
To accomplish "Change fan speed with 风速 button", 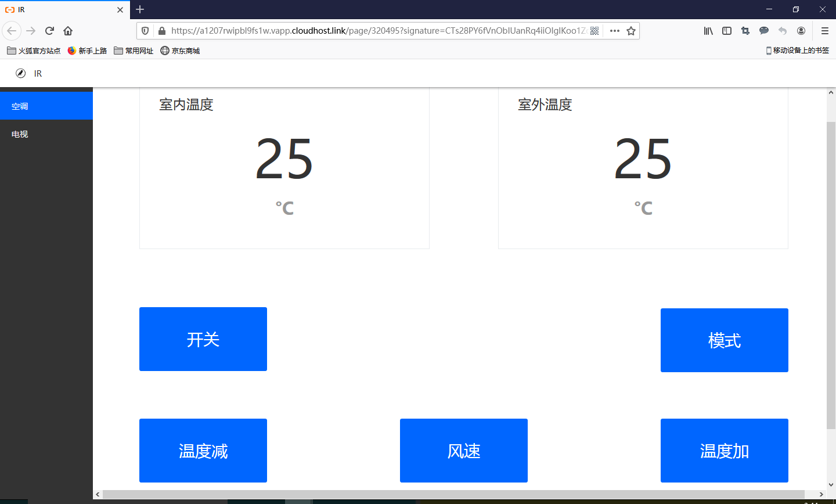I will [464, 451].
